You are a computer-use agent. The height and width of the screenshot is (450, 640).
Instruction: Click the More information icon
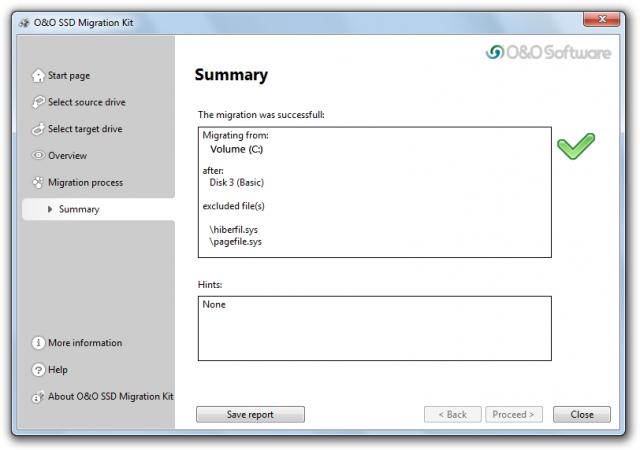[38, 343]
